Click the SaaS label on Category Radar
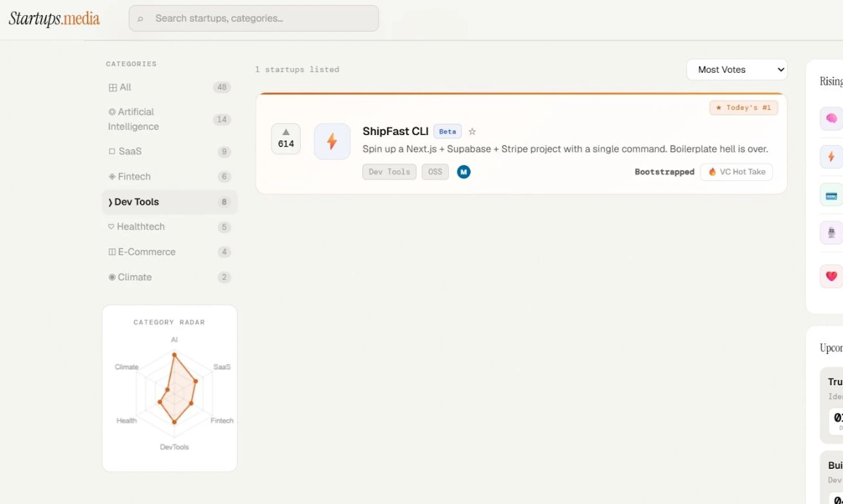This screenshot has height=504, width=843. pos(222,367)
